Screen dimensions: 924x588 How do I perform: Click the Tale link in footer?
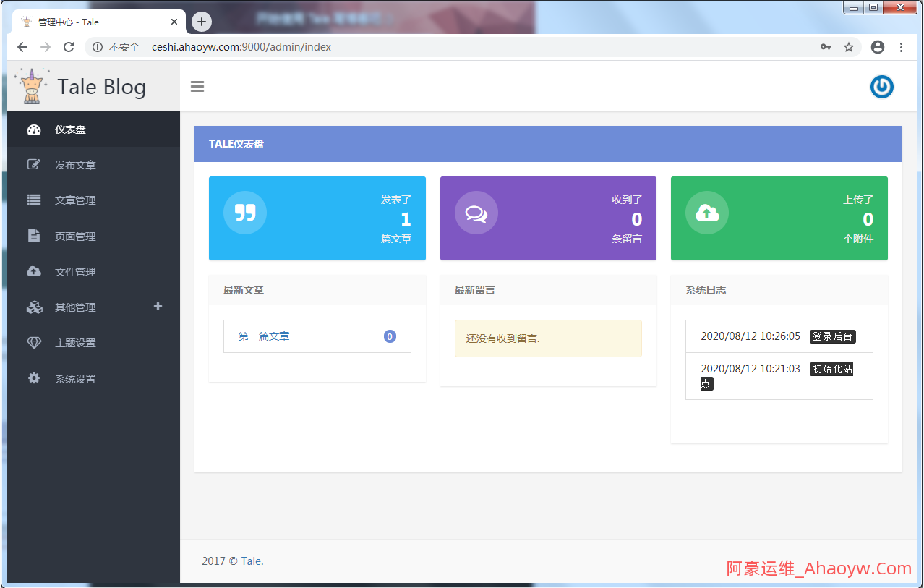click(x=252, y=561)
